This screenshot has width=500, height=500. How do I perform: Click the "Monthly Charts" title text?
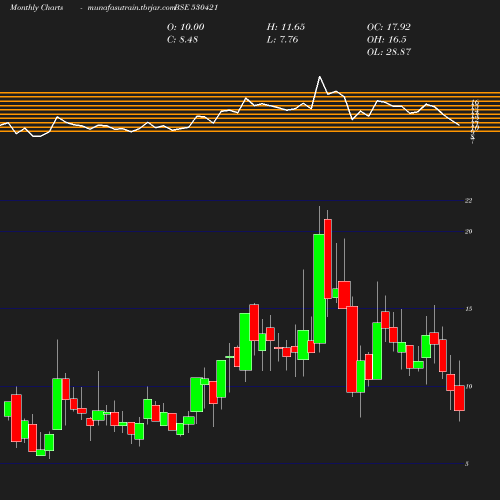tap(36, 7)
